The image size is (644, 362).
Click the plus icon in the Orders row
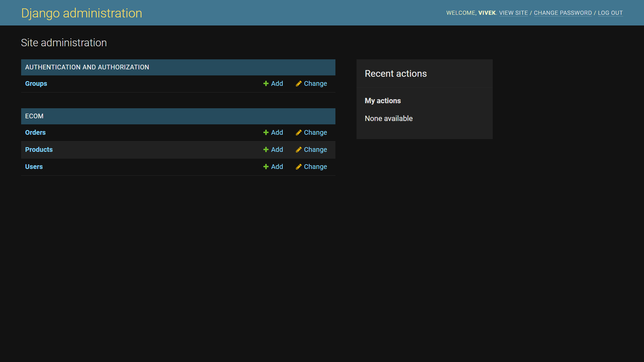tap(266, 132)
